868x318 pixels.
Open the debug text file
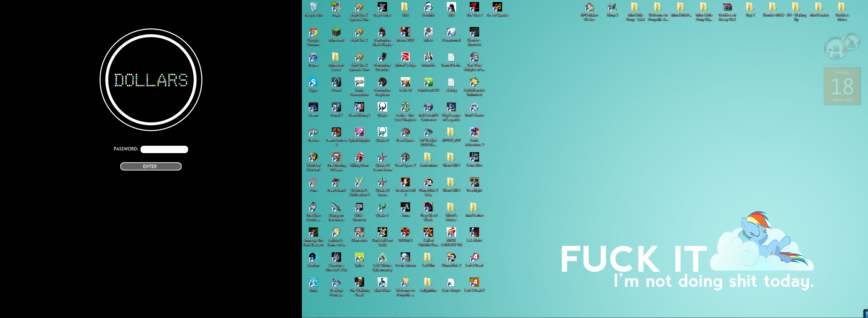pos(451,84)
